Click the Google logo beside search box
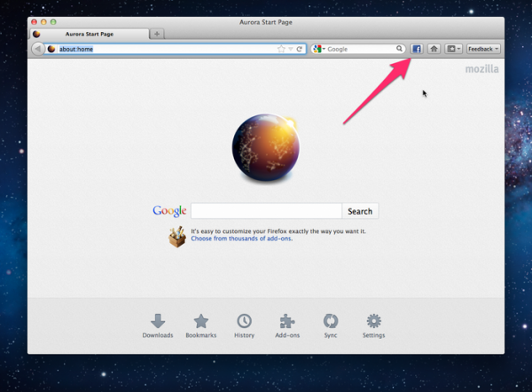Screen dimensions: 532x392 (169, 211)
